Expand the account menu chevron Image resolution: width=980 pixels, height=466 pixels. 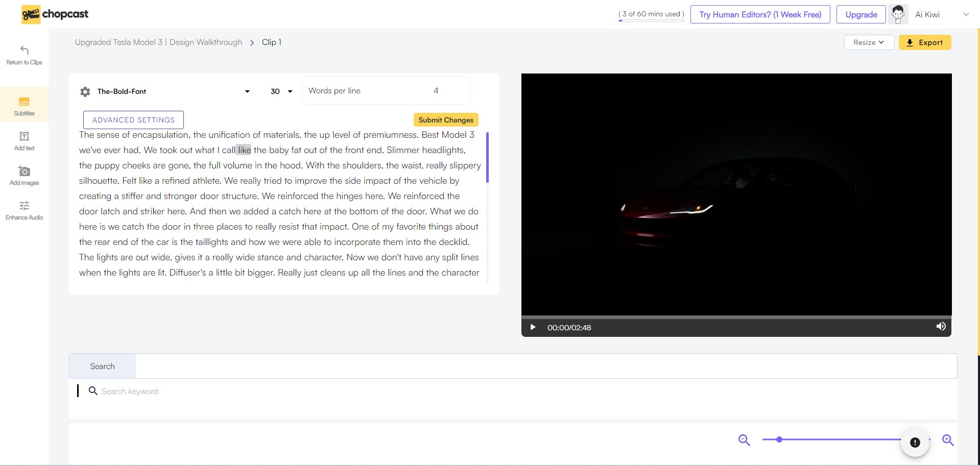coord(966,14)
